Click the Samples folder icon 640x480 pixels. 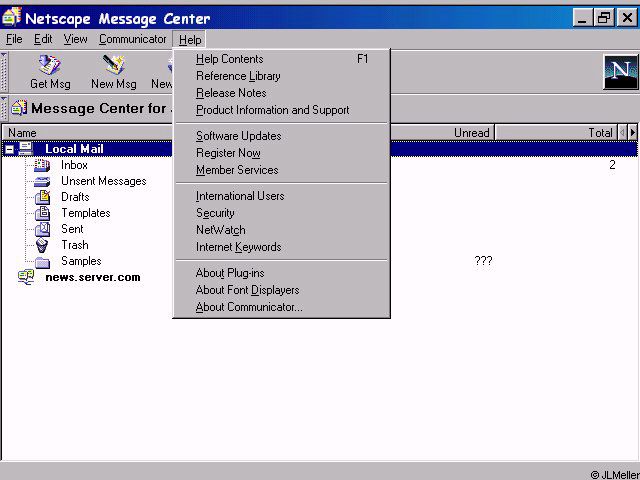coord(42,262)
